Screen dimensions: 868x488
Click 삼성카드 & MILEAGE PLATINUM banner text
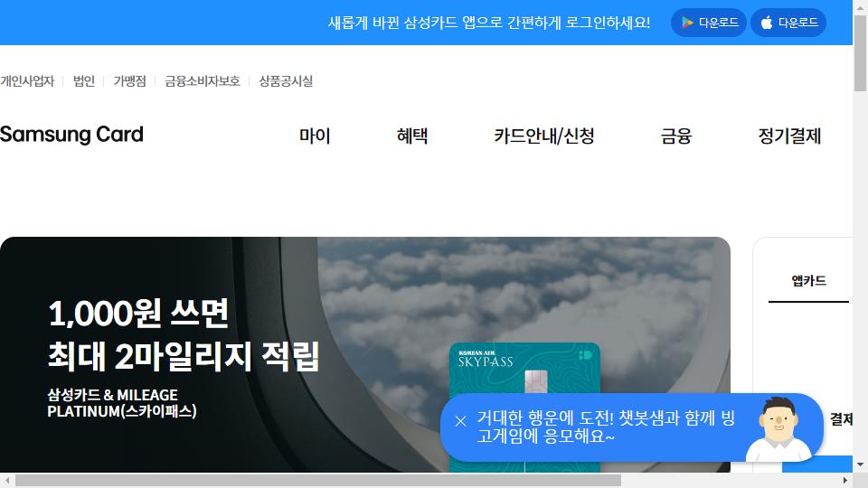[122, 403]
